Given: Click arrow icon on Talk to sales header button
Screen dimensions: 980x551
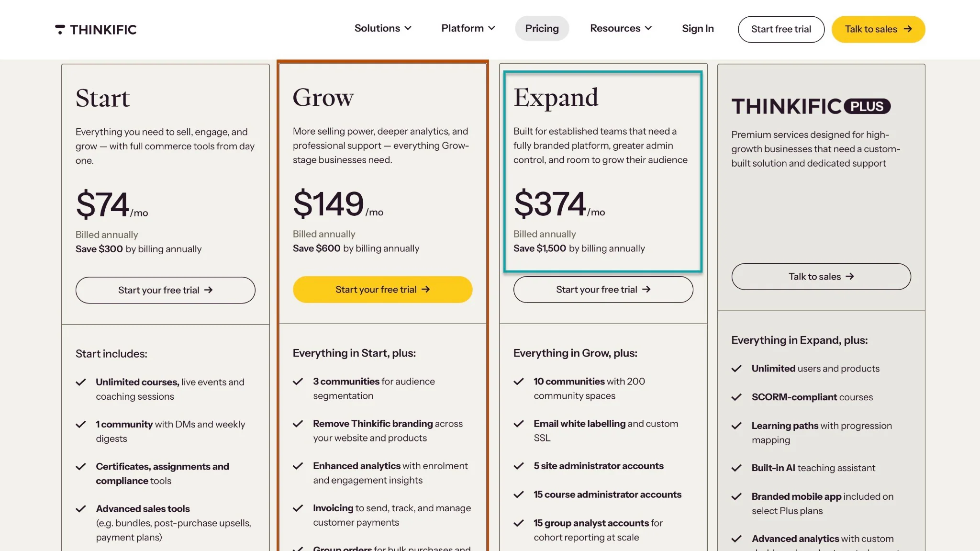Looking at the screenshot, I should point(908,29).
